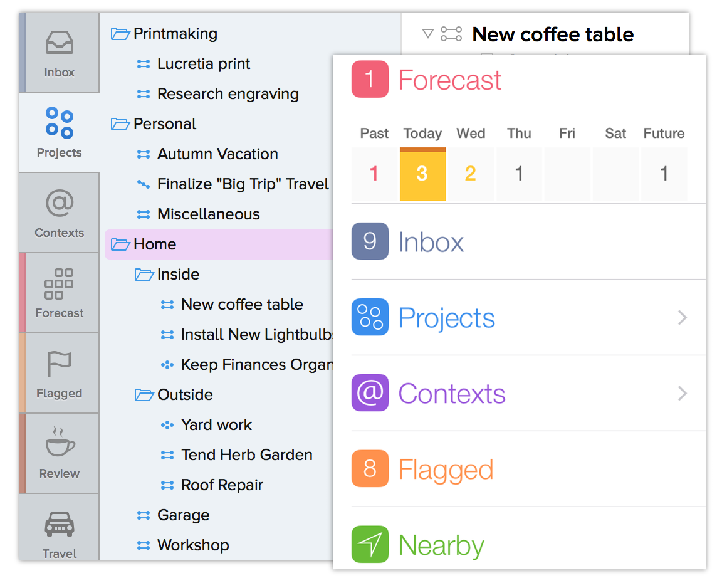Tap the green Nearby location icon
This screenshot has width=727, height=588.
pos(370,544)
